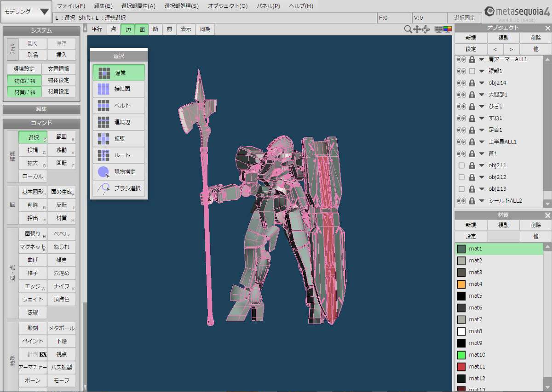
Task: Click the lock icon on 大腿部1 row
Action: 472,95
